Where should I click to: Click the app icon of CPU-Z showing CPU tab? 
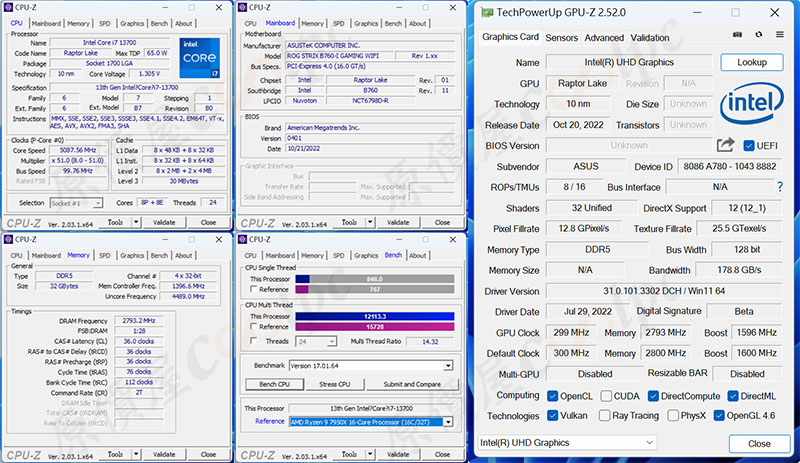pos(9,7)
